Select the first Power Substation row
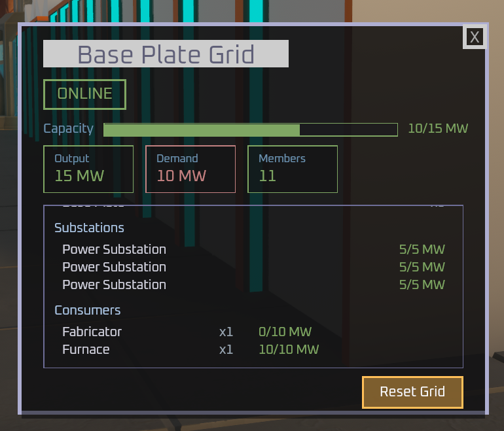 (x=253, y=250)
